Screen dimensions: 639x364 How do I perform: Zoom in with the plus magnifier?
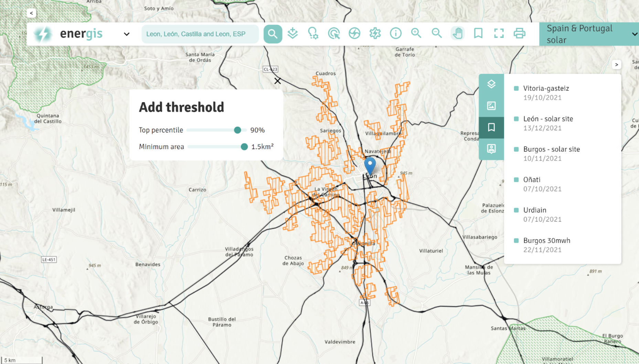(x=416, y=34)
